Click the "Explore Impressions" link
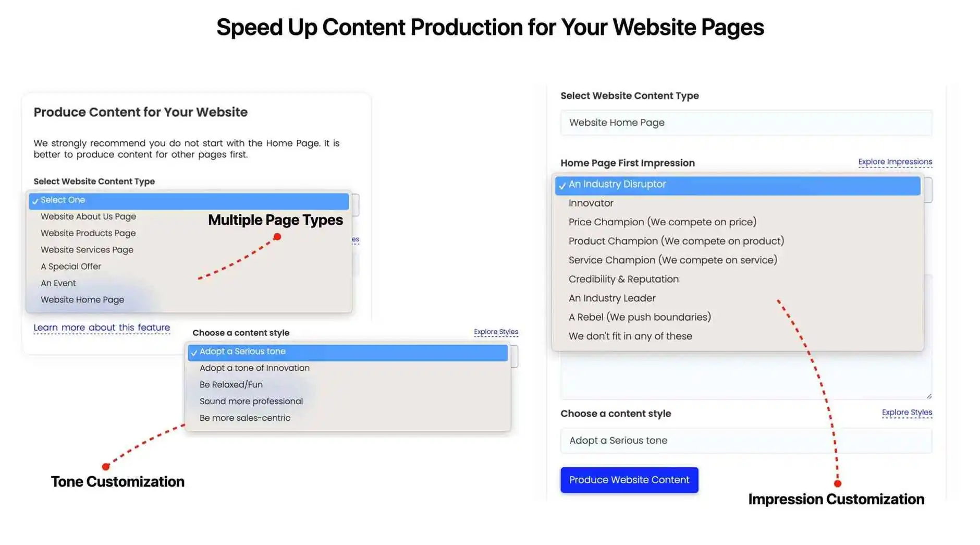 coord(895,162)
